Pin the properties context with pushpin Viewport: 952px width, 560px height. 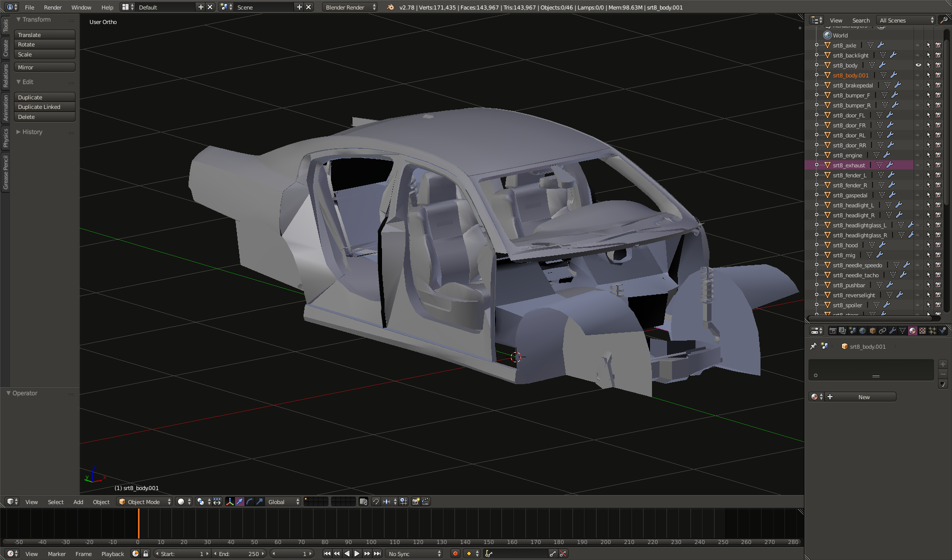coord(813,346)
